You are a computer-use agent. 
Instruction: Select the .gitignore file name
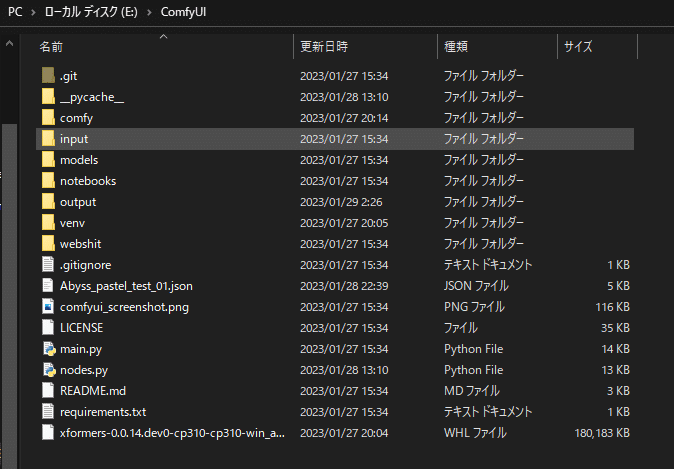pyautogui.click(x=86, y=265)
